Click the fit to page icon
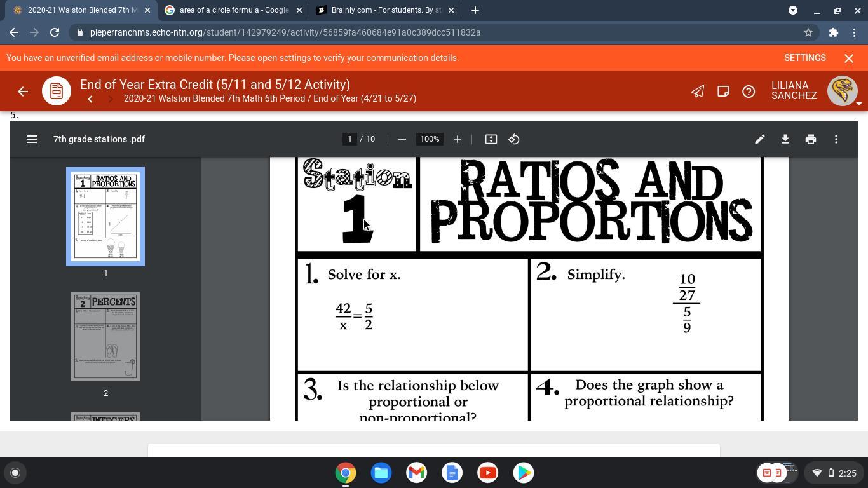The image size is (868, 488). click(x=491, y=139)
